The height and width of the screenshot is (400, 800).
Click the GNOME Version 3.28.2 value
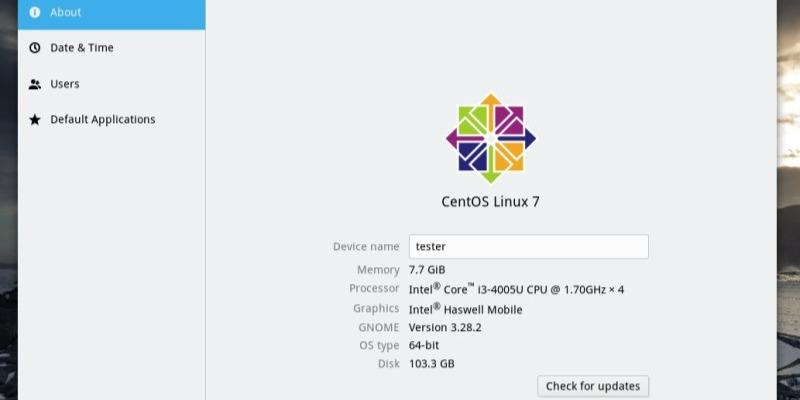tap(445, 328)
